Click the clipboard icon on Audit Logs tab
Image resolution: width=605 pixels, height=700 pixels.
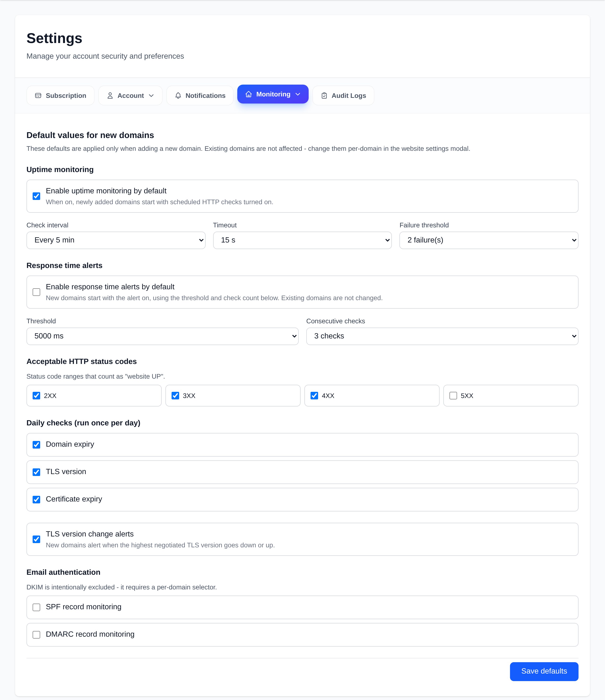[x=324, y=96]
